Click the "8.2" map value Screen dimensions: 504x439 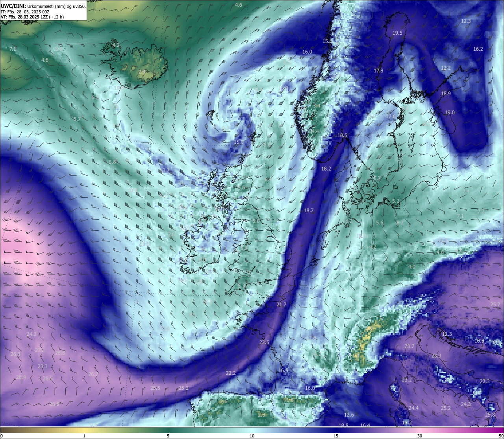click(x=400, y=222)
